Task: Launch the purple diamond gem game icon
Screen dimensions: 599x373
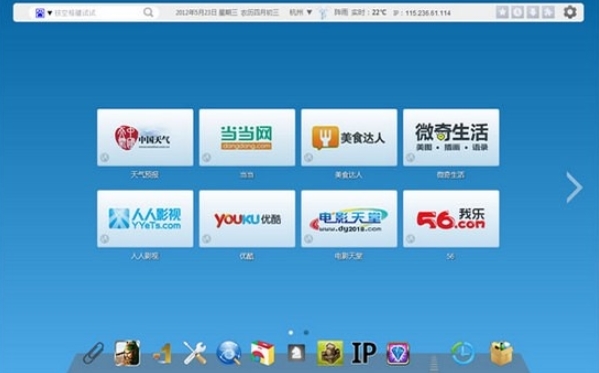Action: 398,353
